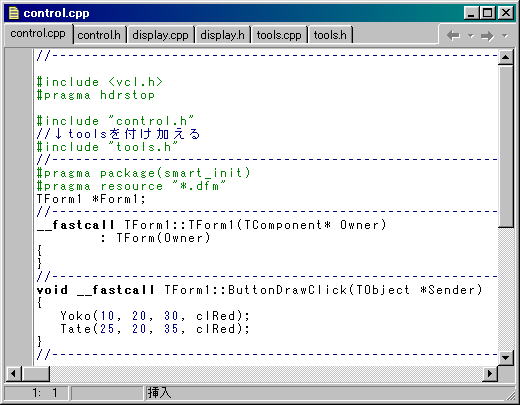Open the back history dropdown arrow
This screenshot has height=405, width=520.
[471, 35]
